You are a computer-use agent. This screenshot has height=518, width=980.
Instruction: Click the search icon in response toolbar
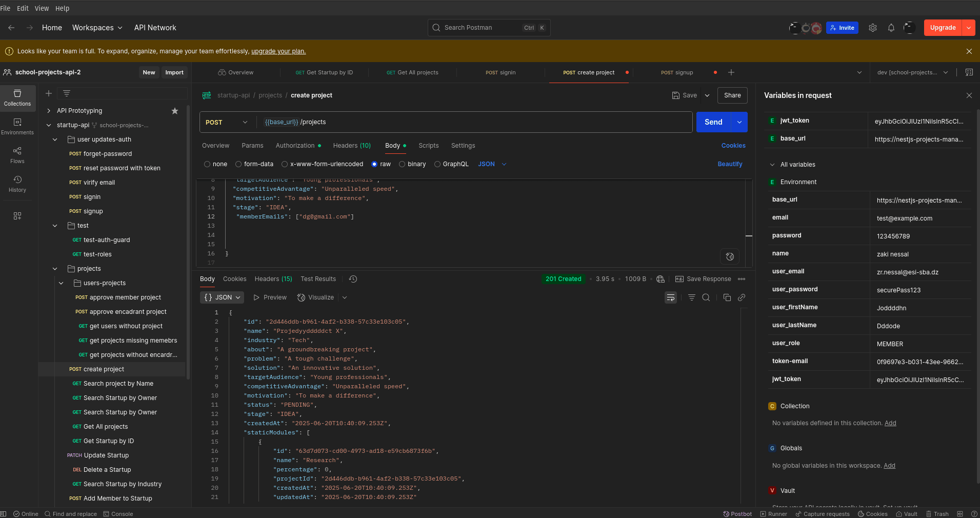pyautogui.click(x=706, y=297)
